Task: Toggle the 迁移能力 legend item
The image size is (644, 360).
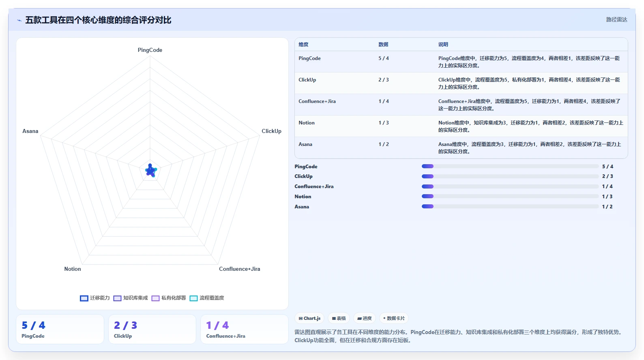Action: click(x=95, y=298)
